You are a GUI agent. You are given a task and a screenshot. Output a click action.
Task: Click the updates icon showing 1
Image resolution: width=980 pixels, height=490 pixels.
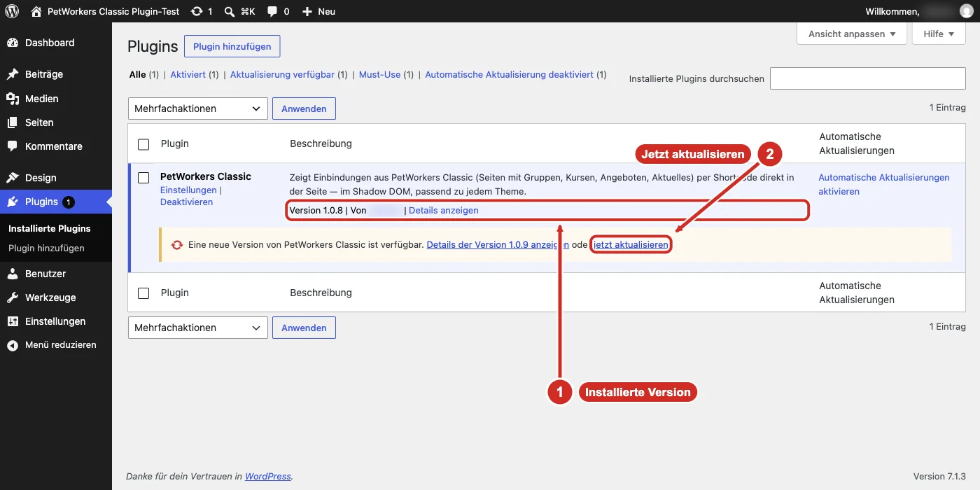[202, 11]
